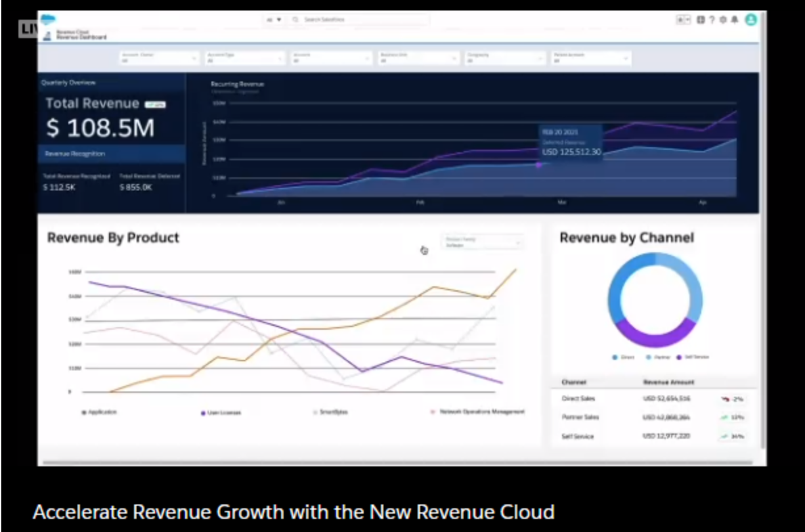Screen dimensions: 805x532
Task: Toggle the User Licenses legend item
Action: (x=221, y=412)
